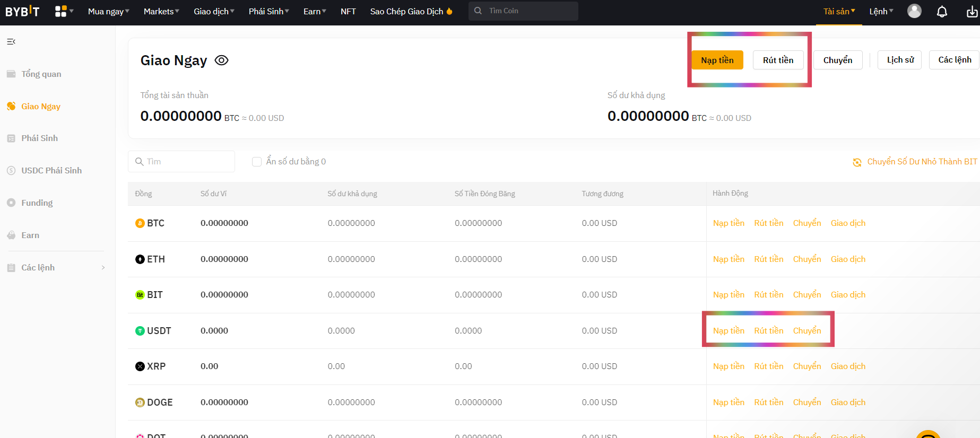
Task: Expand the Mua ngay dropdown
Action: [x=108, y=11]
